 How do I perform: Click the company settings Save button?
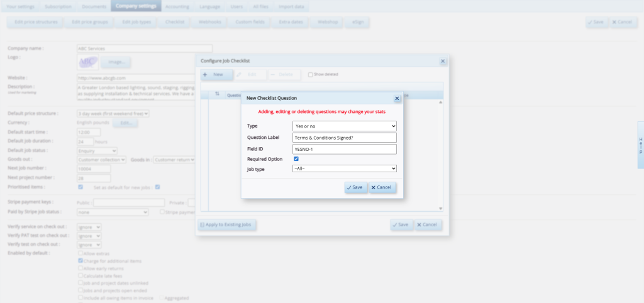coord(597,22)
